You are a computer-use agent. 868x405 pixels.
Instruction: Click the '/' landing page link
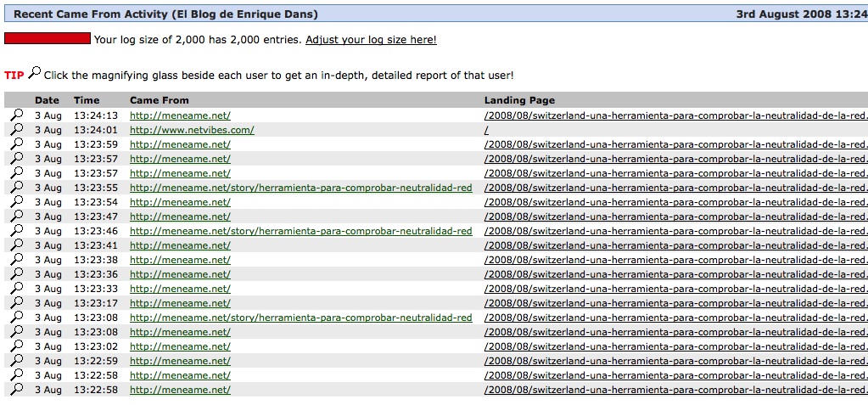486,131
